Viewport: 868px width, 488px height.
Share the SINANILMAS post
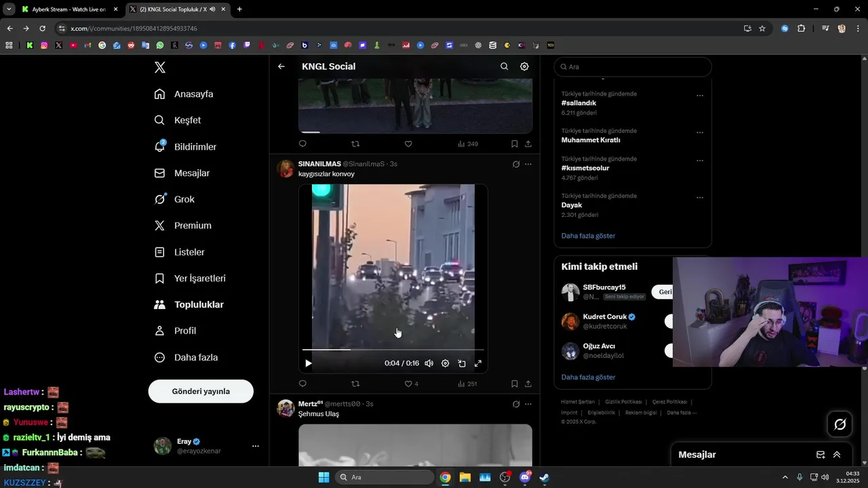point(528,384)
